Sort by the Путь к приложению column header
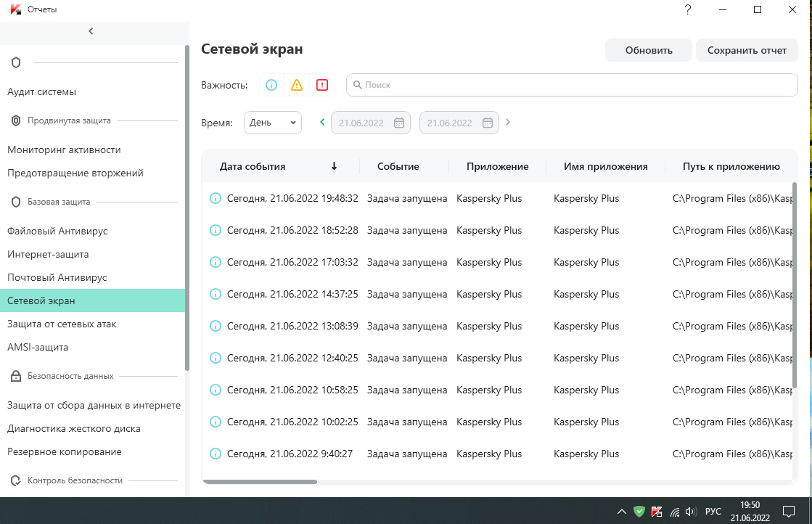Viewport: 812px width, 524px height. (x=731, y=166)
